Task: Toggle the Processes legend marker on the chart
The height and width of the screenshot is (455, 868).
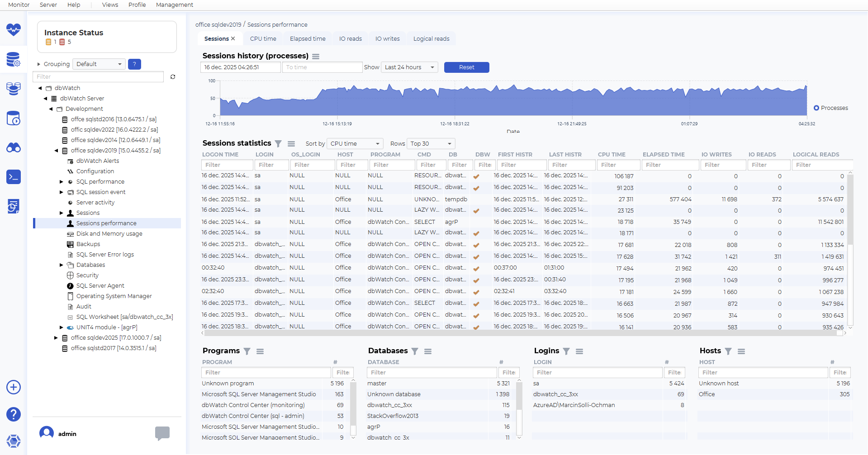Action: click(816, 108)
